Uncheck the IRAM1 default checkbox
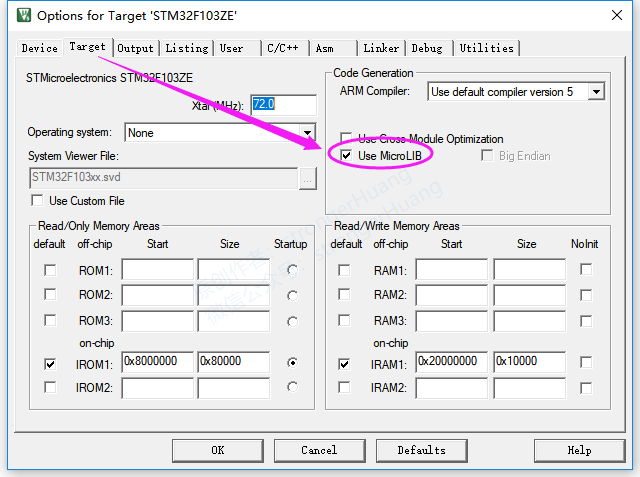The image size is (640, 477). 344,364
